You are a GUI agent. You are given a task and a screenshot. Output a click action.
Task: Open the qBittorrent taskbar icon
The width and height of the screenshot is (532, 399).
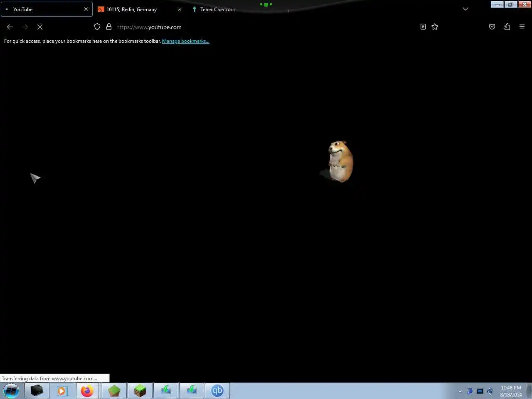pyautogui.click(x=217, y=391)
